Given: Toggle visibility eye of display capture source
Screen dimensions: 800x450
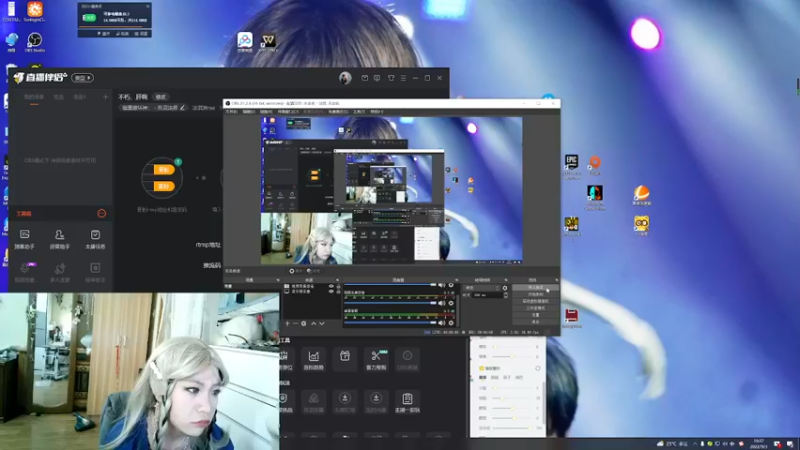Looking at the screenshot, I should tap(331, 291).
